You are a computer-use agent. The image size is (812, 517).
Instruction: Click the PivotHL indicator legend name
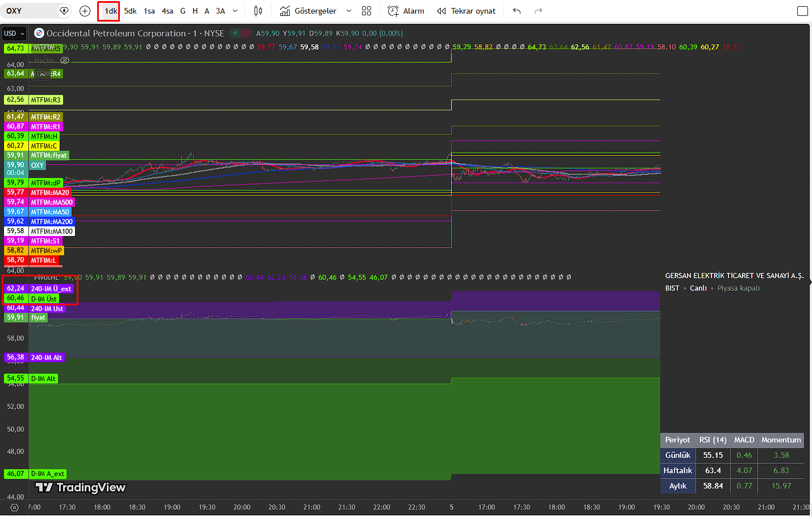pyautogui.click(x=46, y=278)
